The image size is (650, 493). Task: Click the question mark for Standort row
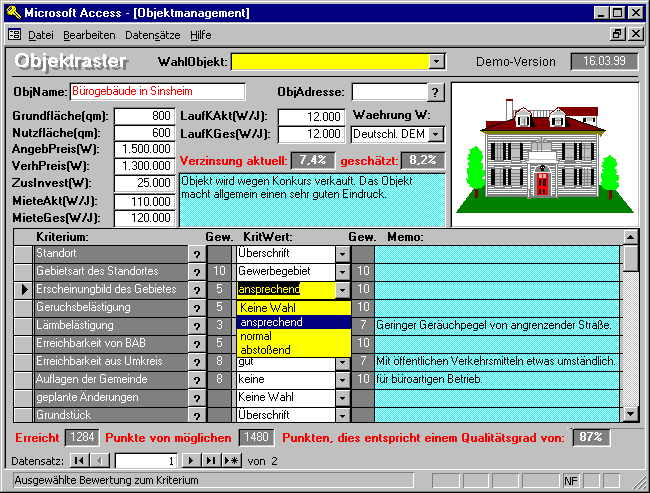[x=196, y=254]
